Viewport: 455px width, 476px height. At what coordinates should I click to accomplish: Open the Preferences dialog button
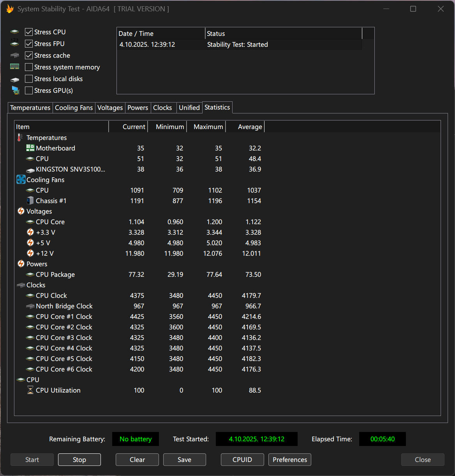coord(289,460)
